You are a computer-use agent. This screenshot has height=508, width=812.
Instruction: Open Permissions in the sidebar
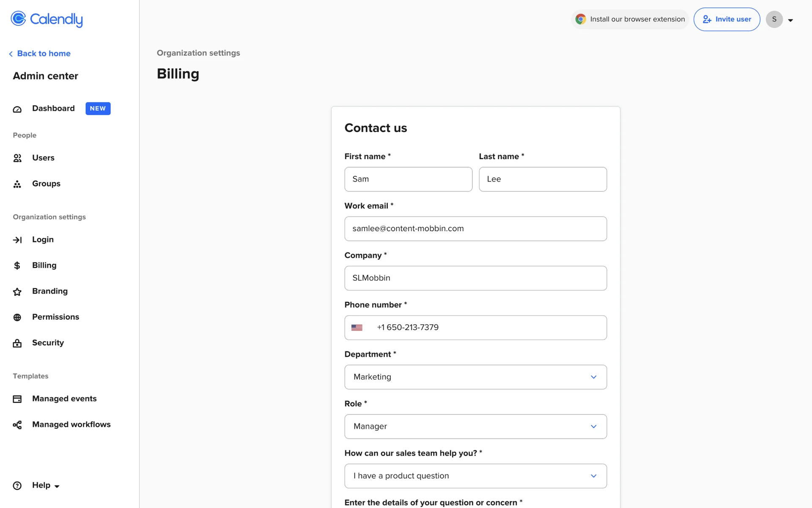(x=55, y=317)
